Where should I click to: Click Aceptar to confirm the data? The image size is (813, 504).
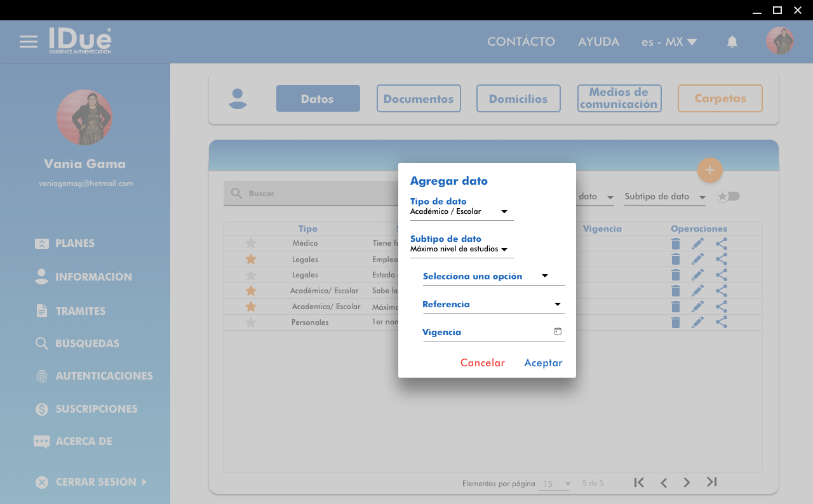(x=543, y=363)
